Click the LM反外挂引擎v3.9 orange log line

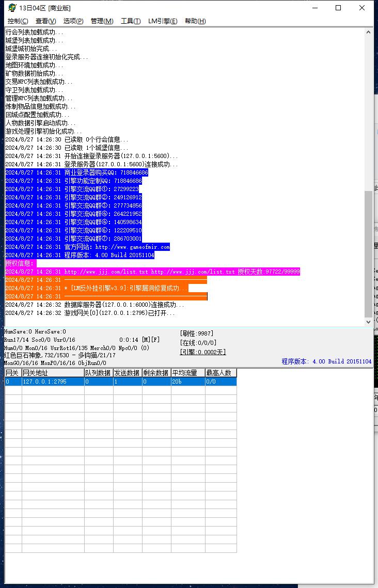point(97,288)
